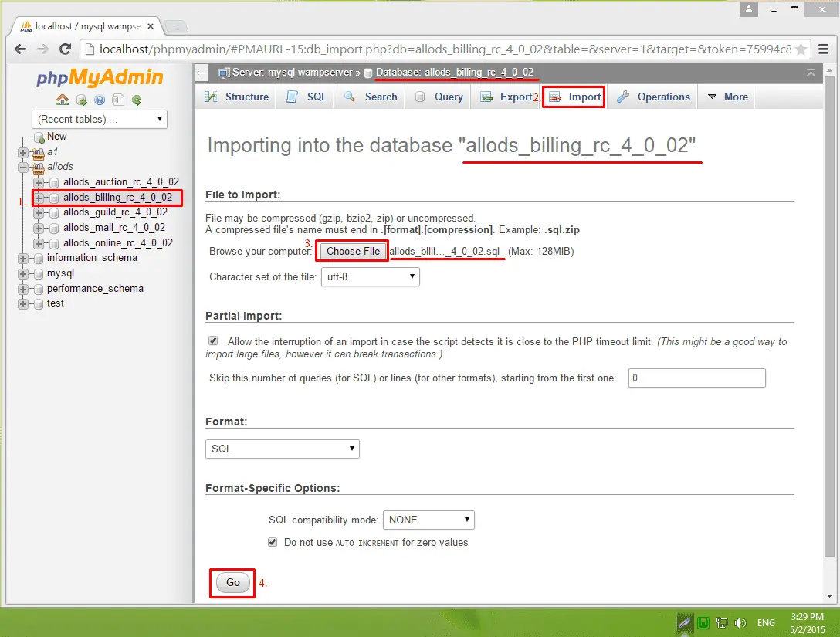The height and width of the screenshot is (637, 840).
Task: Open the blue documentation help icon
Action: 100,100
